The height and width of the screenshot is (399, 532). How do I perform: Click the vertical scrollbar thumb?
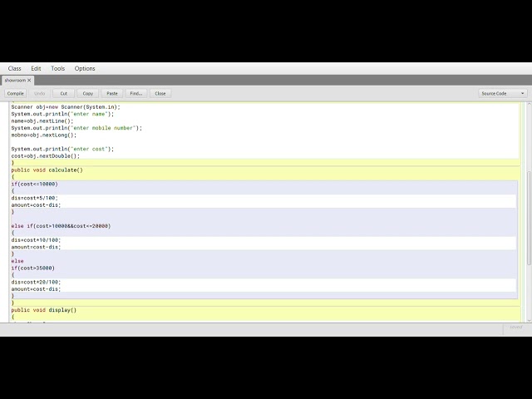529,219
